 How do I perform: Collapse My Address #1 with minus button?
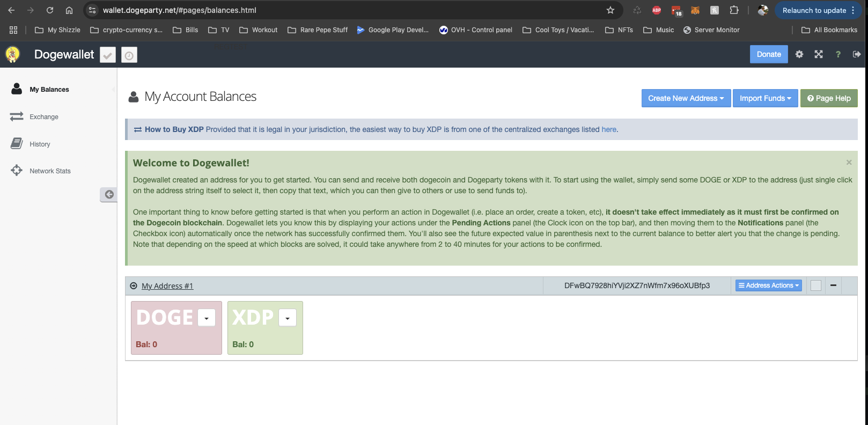click(x=833, y=285)
